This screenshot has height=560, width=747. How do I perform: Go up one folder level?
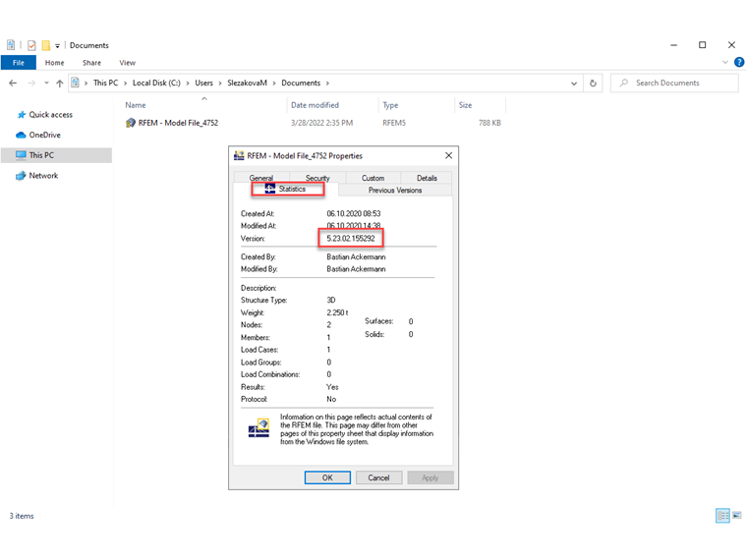coord(60,84)
